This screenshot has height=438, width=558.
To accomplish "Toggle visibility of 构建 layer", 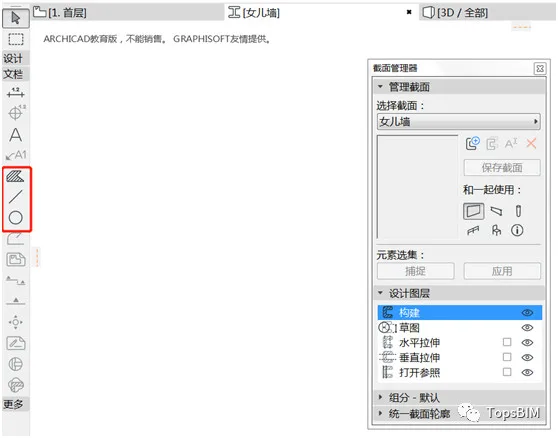I will coord(527,313).
